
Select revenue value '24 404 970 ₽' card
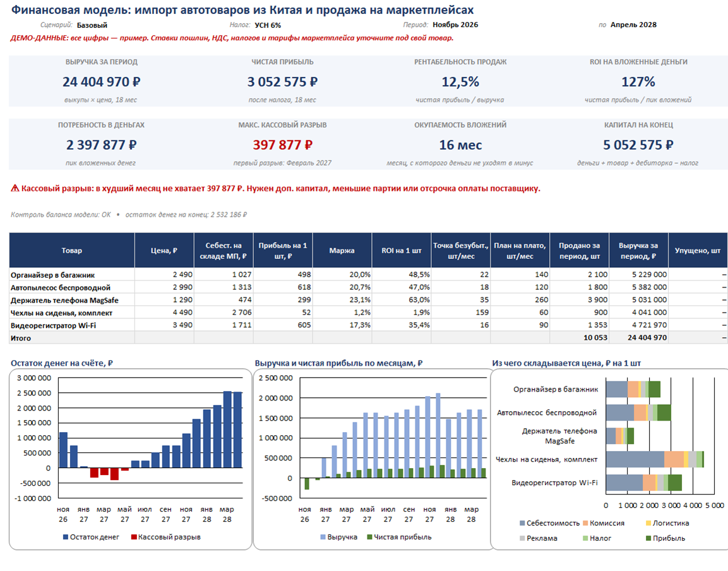(x=101, y=81)
